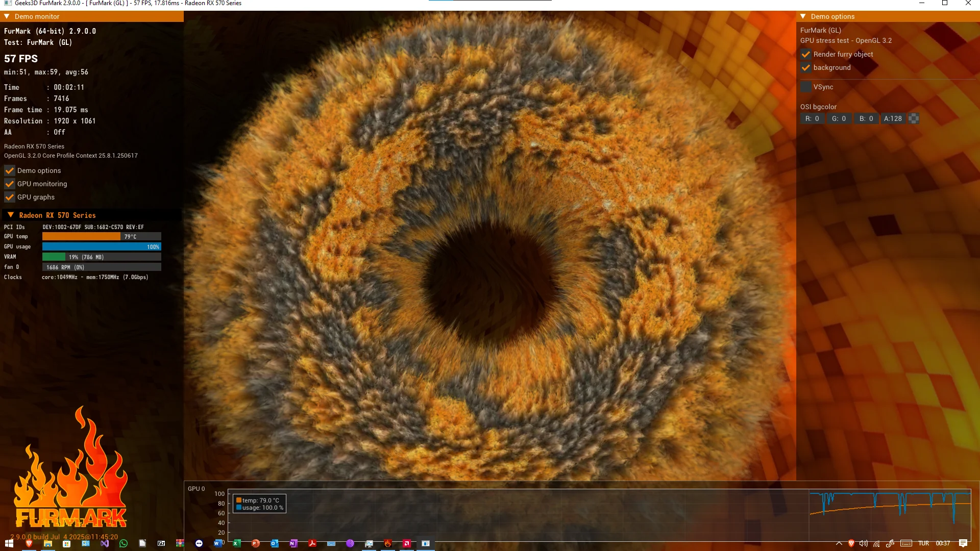Image resolution: width=980 pixels, height=551 pixels.
Task: Toggle the GPU graphs checkbox
Action: pyautogui.click(x=10, y=197)
